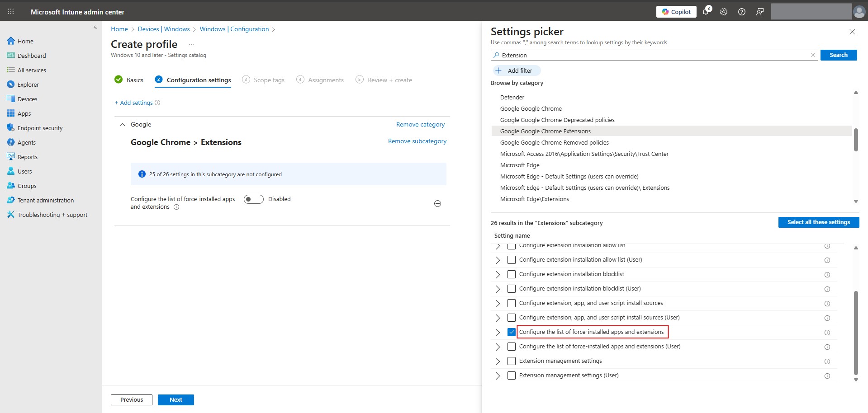Enable the force-installed apps and extensions toggle

[x=253, y=199]
